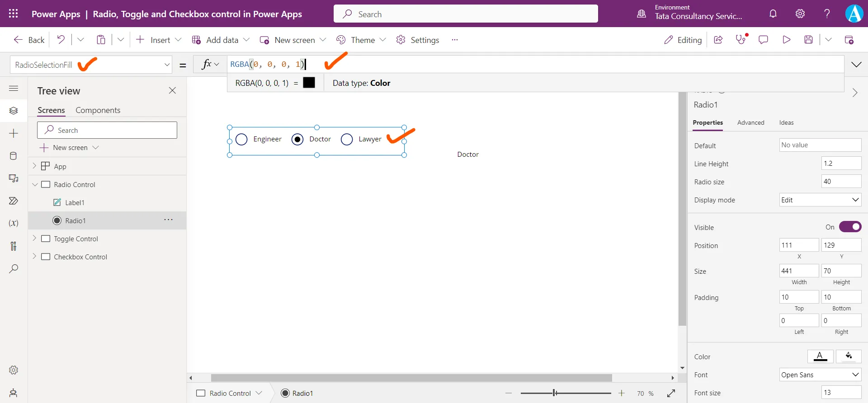This screenshot has height=403, width=868.
Task: Open sidebar Settings gear at bottom
Action: pos(14,370)
